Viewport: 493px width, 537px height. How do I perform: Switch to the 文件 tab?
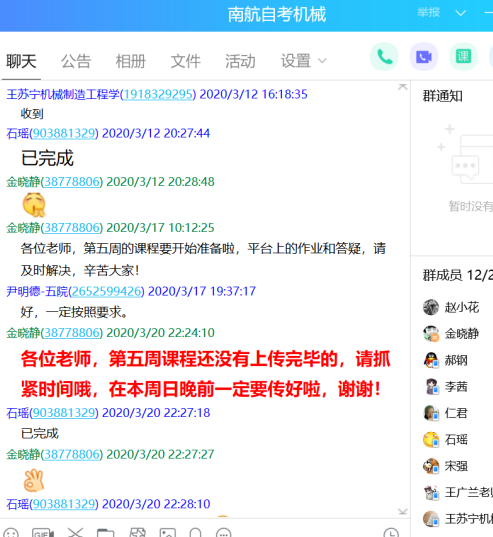[x=185, y=61]
